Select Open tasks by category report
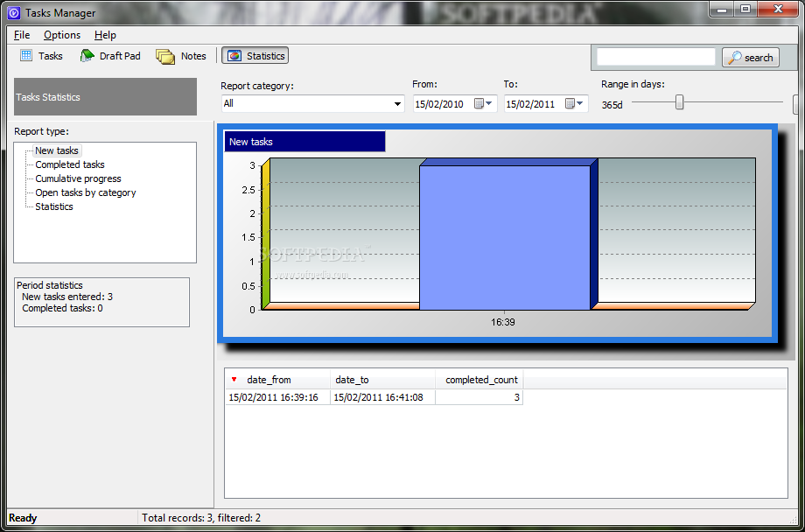Image resolution: width=805 pixels, height=532 pixels. (x=85, y=192)
